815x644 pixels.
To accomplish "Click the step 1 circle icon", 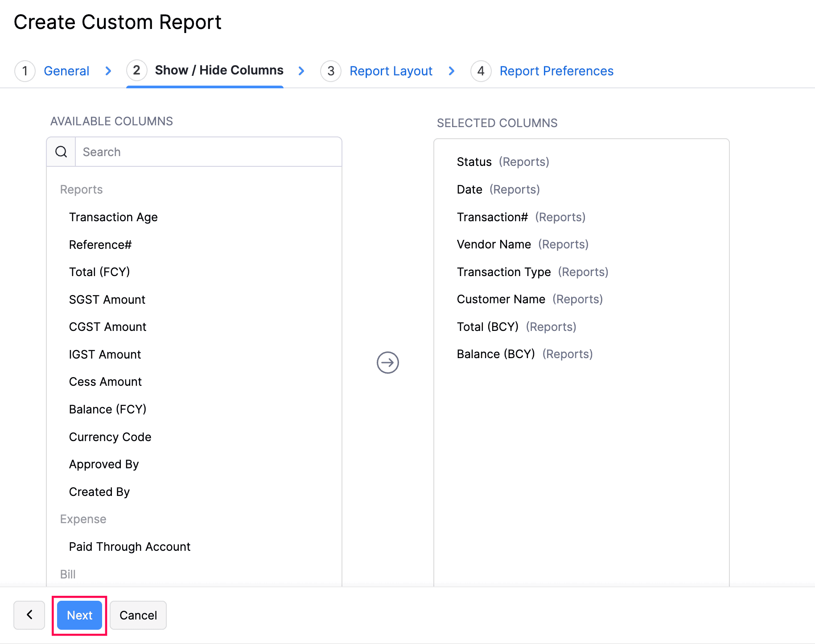I will click(25, 71).
